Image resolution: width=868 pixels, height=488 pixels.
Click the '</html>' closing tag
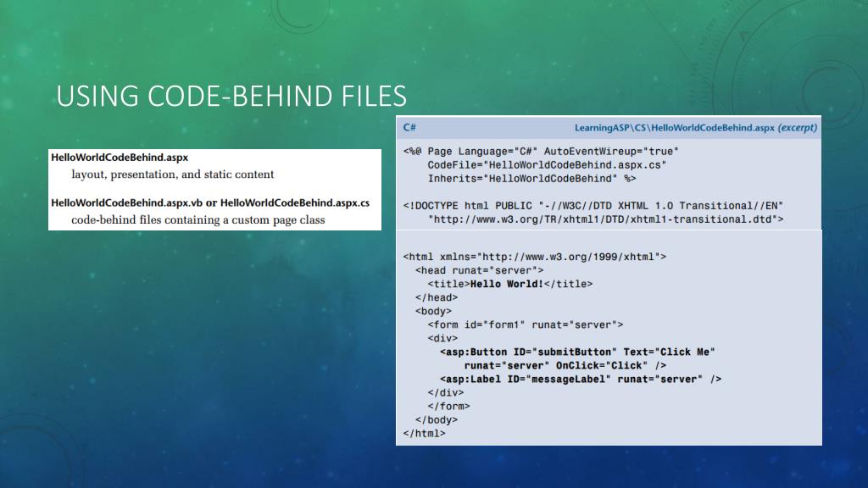coord(424,433)
